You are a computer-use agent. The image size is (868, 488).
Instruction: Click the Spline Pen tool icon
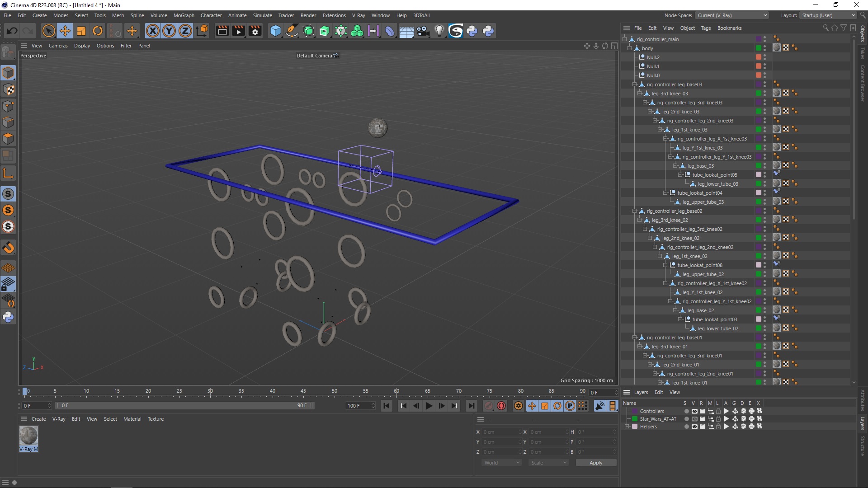click(x=292, y=31)
